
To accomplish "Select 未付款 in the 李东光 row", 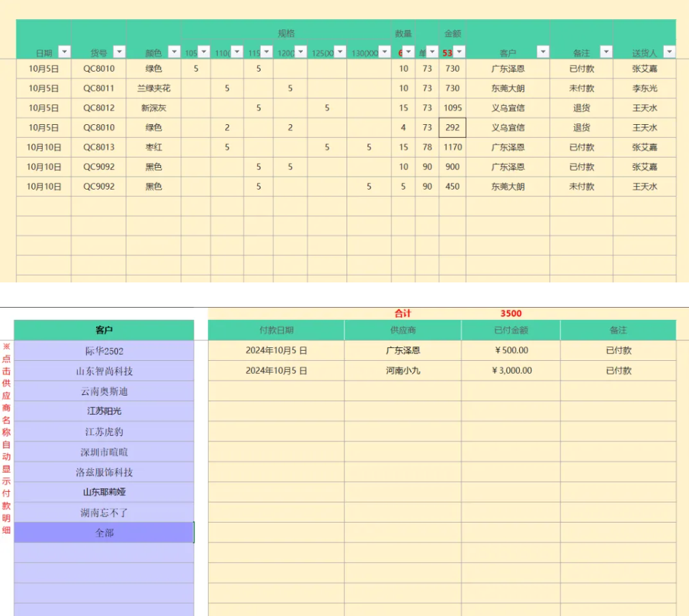I will tap(581, 88).
